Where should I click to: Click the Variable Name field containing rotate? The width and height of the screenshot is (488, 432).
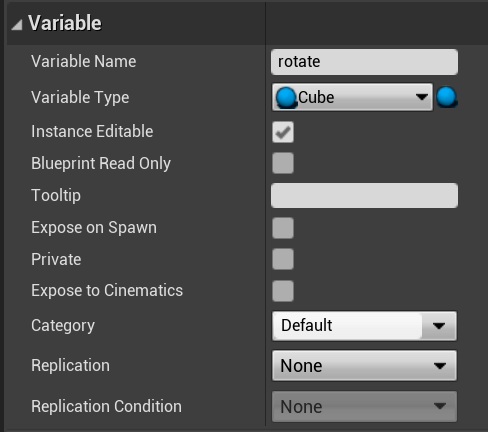click(364, 62)
